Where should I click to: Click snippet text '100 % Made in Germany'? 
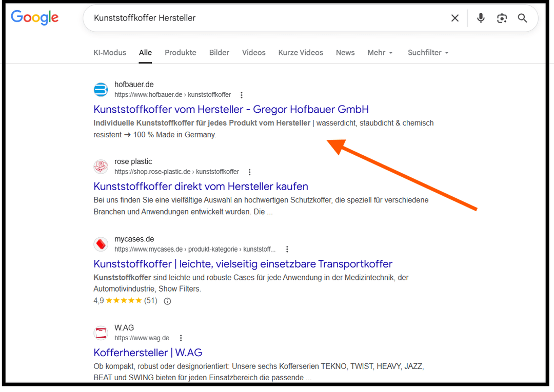point(174,135)
